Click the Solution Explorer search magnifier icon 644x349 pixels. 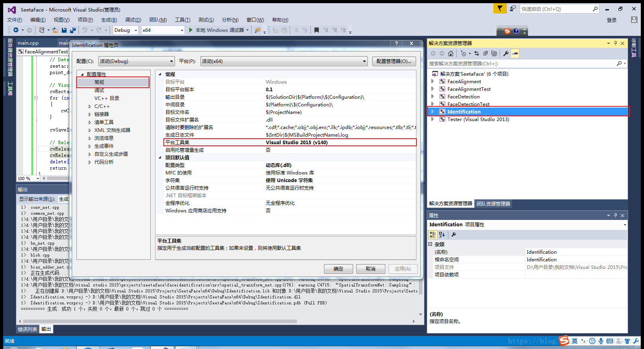point(619,63)
